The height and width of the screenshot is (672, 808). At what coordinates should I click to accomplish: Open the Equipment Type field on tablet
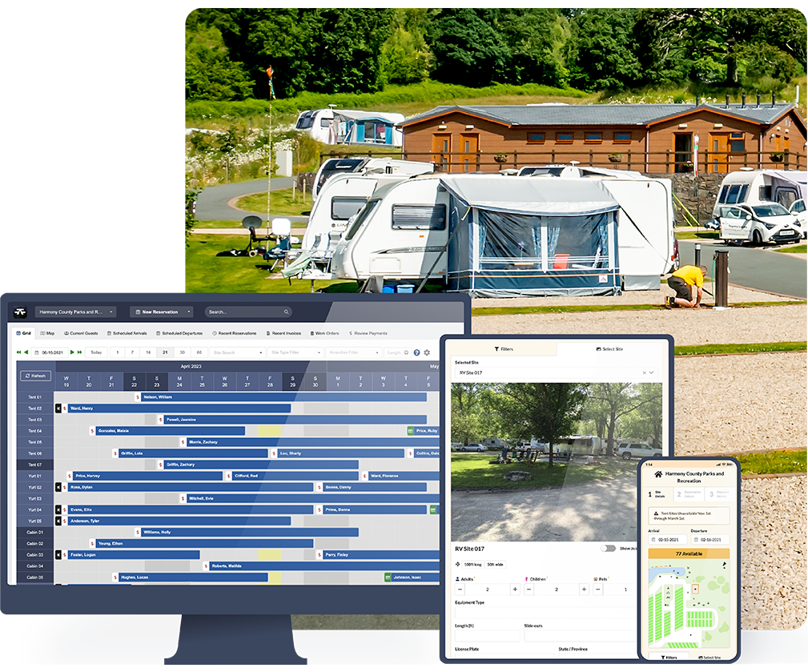[x=546, y=613]
